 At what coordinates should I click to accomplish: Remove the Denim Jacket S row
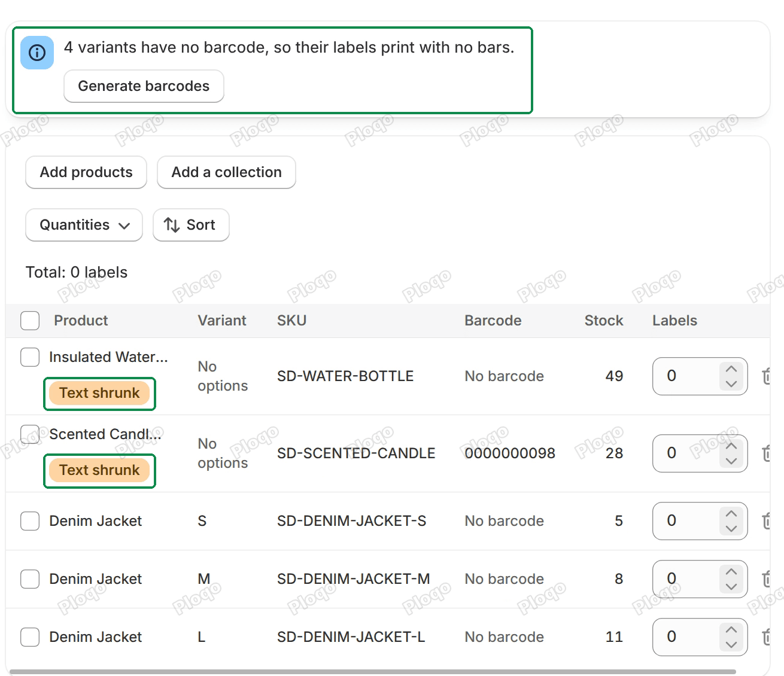click(x=767, y=521)
